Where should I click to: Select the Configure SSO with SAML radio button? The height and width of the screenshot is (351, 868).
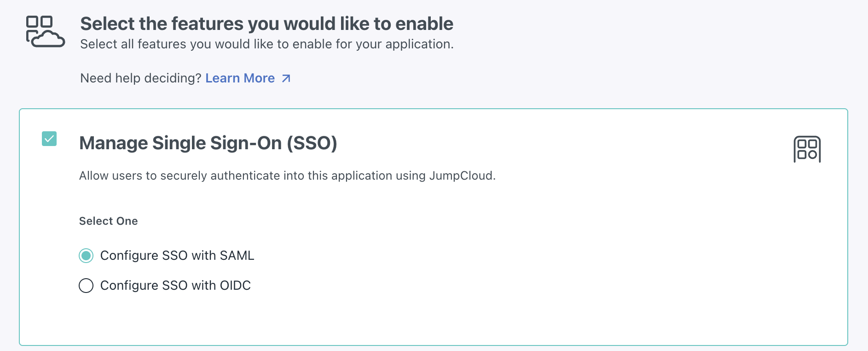86,256
